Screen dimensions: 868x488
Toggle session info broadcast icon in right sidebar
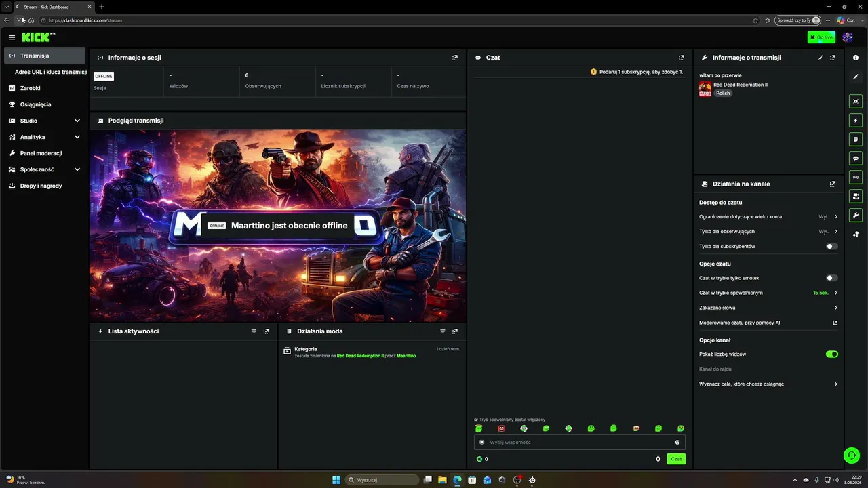click(x=856, y=177)
